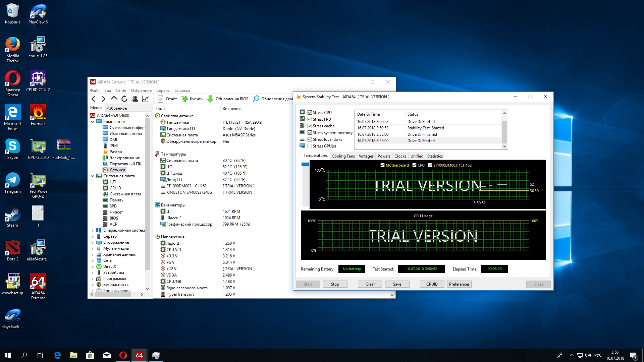Toggle CPU graph checkbox
Screen dimensions: 644x362
click(415, 165)
